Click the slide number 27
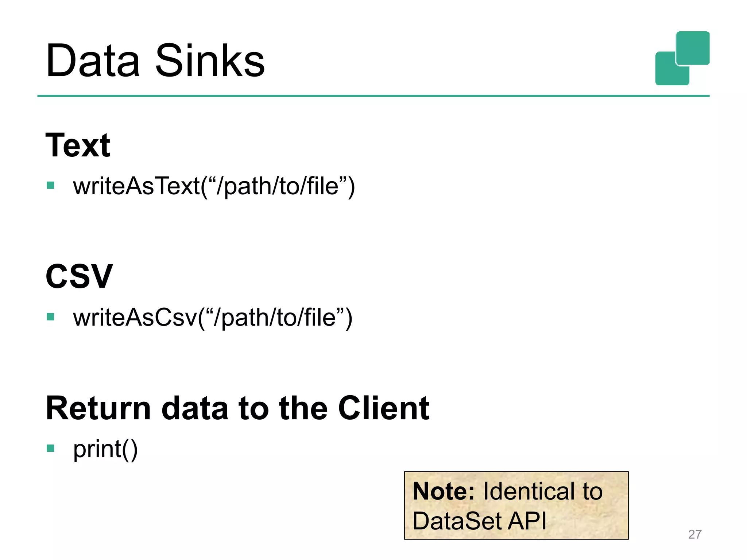This screenshot has width=747, height=560. click(x=694, y=534)
